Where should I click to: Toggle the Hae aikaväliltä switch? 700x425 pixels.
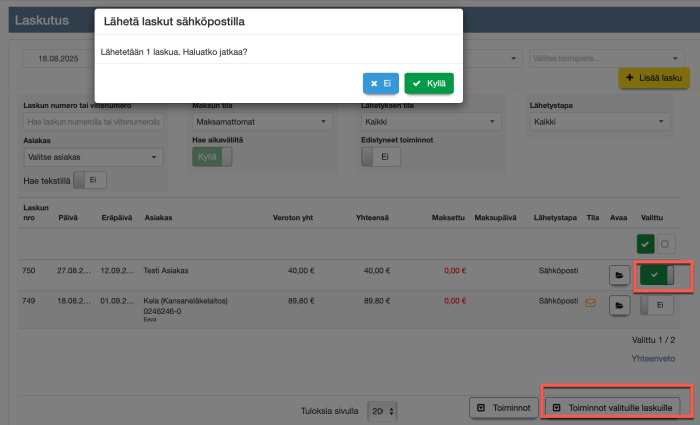pyautogui.click(x=211, y=157)
